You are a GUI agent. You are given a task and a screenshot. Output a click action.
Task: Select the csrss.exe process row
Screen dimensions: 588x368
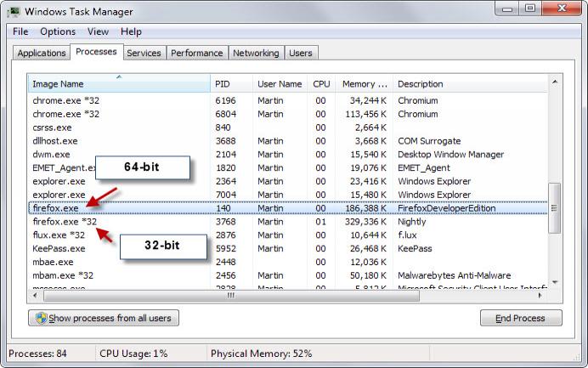pyautogui.click(x=287, y=127)
